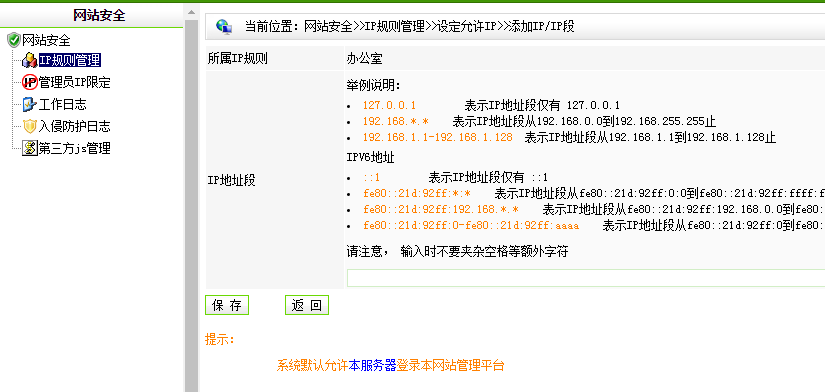This screenshot has width=825, height=392.
Task: Click the fe80::21d:92ff:192.168.*.* example
Action: (x=441, y=210)
